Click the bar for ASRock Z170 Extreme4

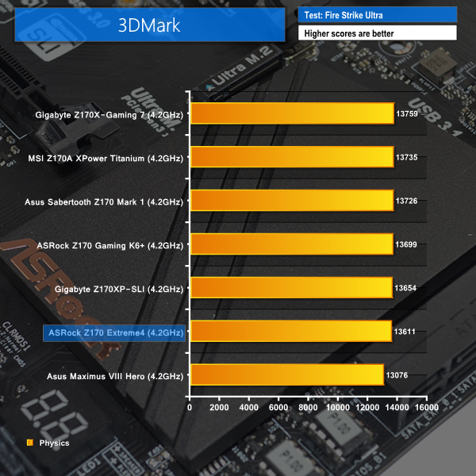point(291,331)
